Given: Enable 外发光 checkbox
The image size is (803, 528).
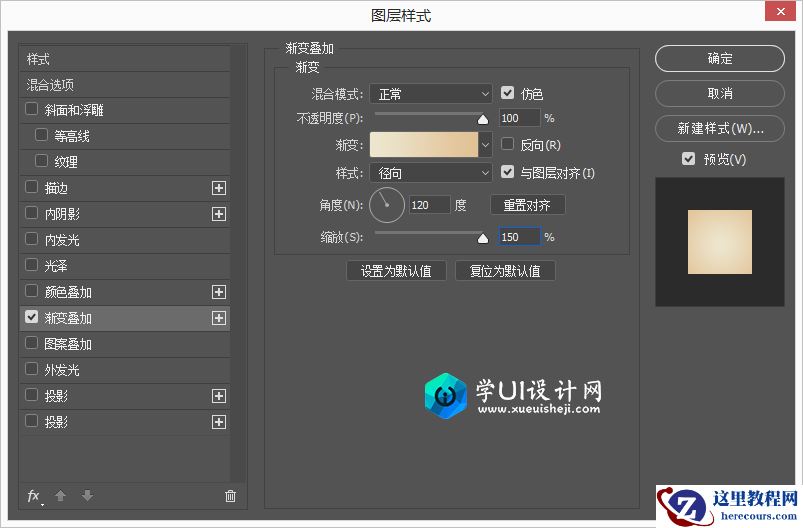Looking at the screenshot, I should point(32,369).
